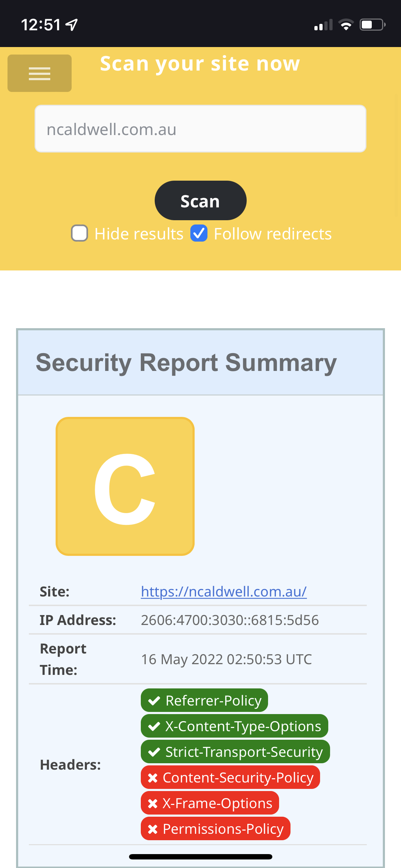The height and width of the screenshot is (868, 401).
Task: Focus the site URL input field
Action: click(200, 129)
